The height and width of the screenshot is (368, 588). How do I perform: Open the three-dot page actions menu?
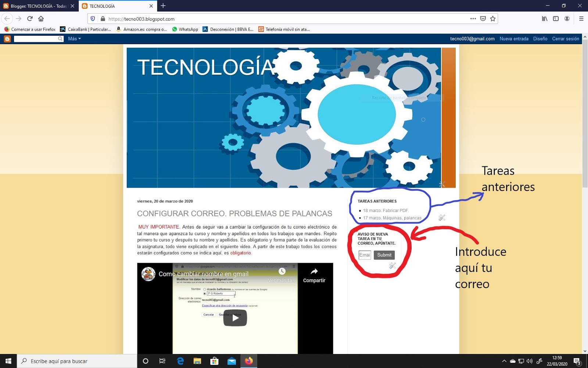473,18
